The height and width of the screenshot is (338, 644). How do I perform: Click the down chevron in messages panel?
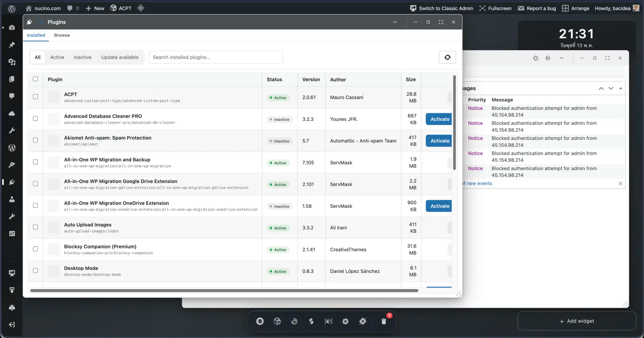(611, 88)
